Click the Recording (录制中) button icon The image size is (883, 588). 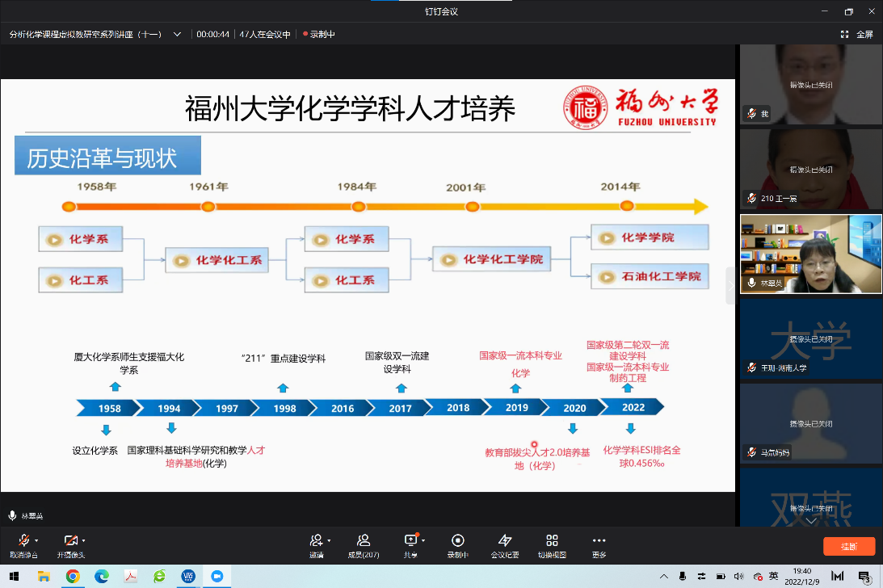(458, 540)
